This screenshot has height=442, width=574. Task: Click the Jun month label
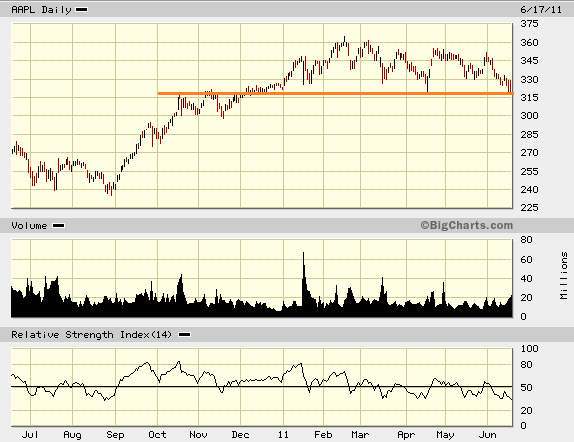pos(488,435)
